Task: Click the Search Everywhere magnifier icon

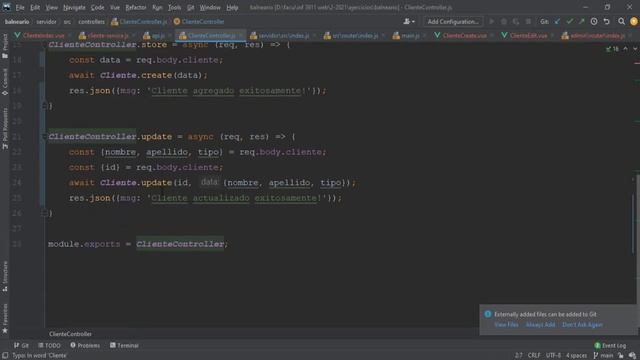Action: click(x=621, y=22)
